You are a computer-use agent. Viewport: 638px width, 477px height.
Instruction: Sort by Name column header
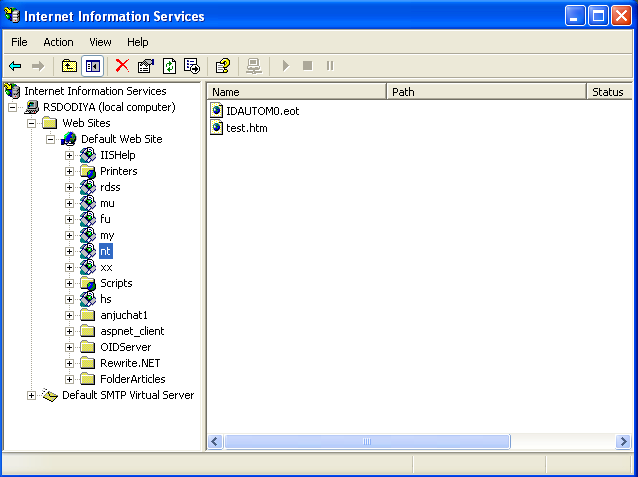tap(297, 92)
